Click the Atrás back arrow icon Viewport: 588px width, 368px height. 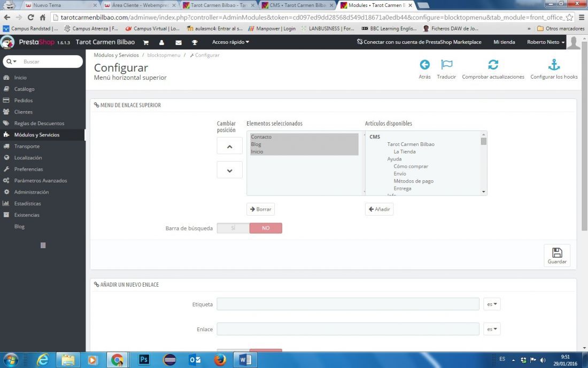click(424, 65)
